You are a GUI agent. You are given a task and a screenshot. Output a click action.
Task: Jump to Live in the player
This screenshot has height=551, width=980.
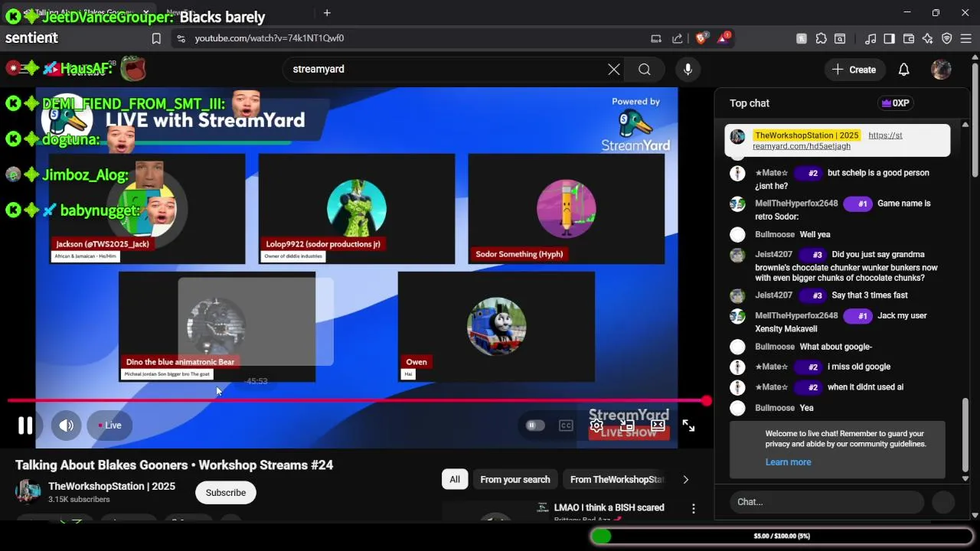pyautogui.click(x=109, y=425)
